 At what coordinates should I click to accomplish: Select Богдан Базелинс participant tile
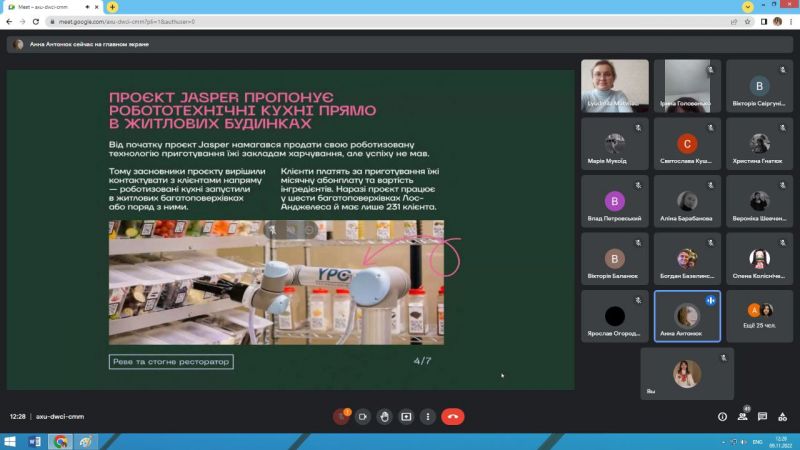click(x=687, y=259)
